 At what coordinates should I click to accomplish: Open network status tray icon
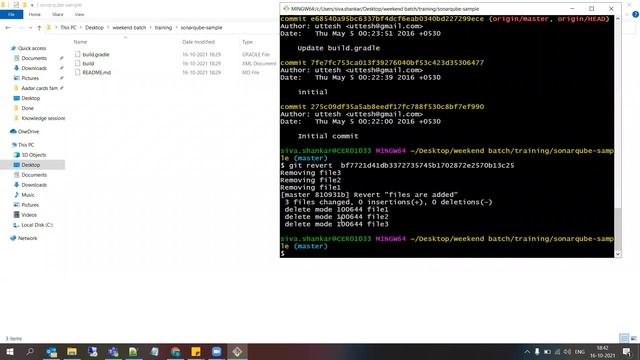point(558,352)
